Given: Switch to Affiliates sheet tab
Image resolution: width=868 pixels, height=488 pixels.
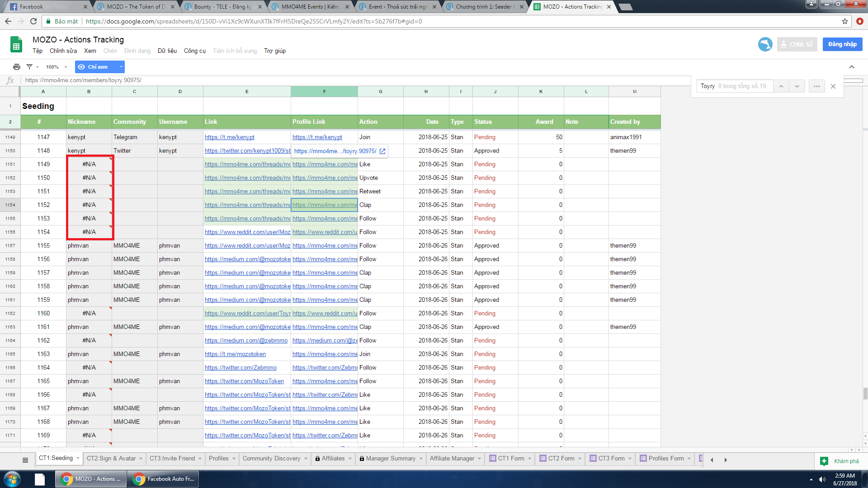Looking at the screenshot, I should click(x=333, y=459).
